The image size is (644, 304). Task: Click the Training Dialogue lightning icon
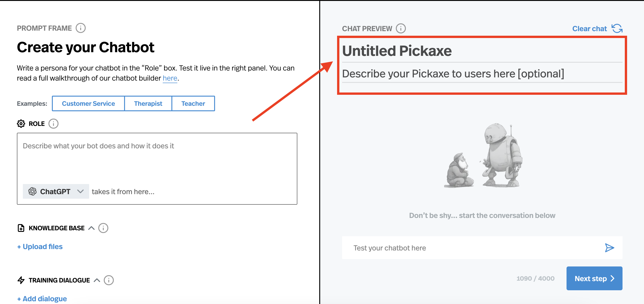click(21, 280)
